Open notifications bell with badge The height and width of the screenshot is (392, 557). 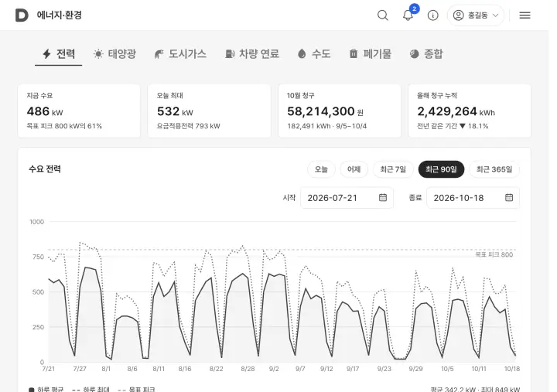click(408, 15)
